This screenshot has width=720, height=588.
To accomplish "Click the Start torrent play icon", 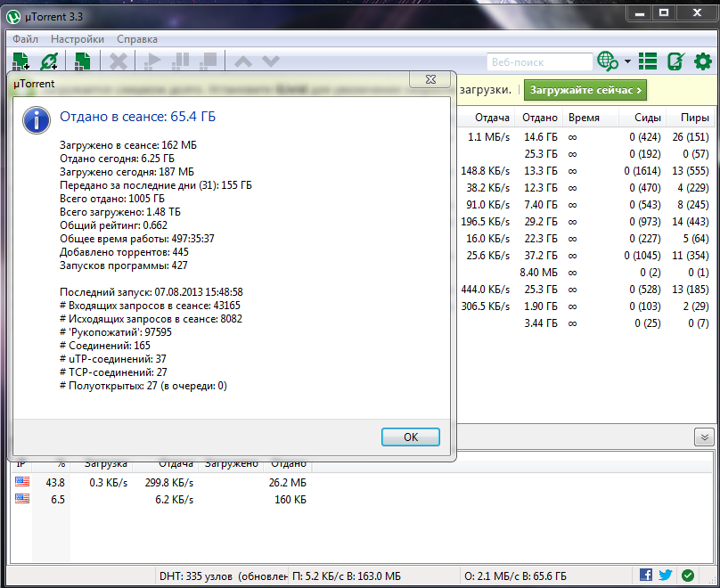I will click(x=152, y=61).
